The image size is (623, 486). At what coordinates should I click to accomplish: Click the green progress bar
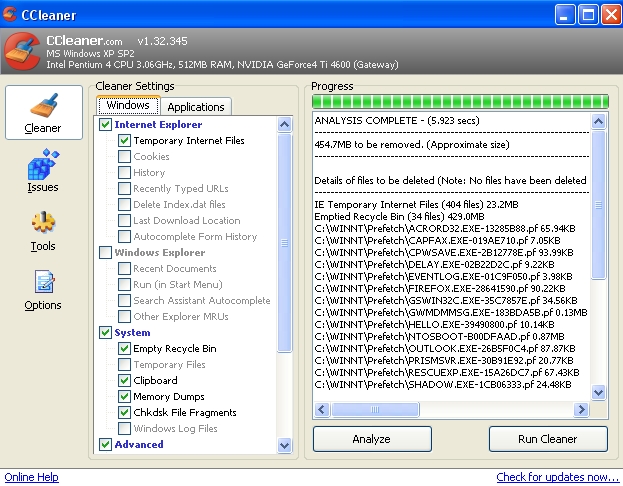(x=459, y=101)
